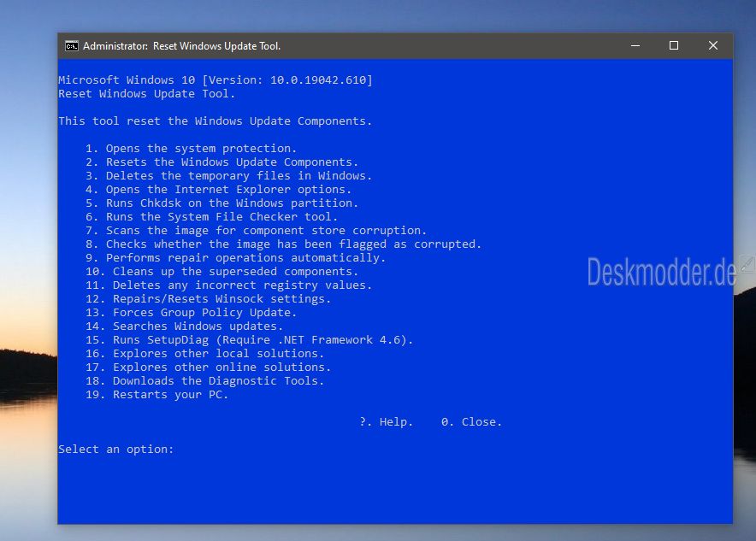
Task: Click option '11. Deletes any incorrect registry values.'
Action: [x=229, y=285]
